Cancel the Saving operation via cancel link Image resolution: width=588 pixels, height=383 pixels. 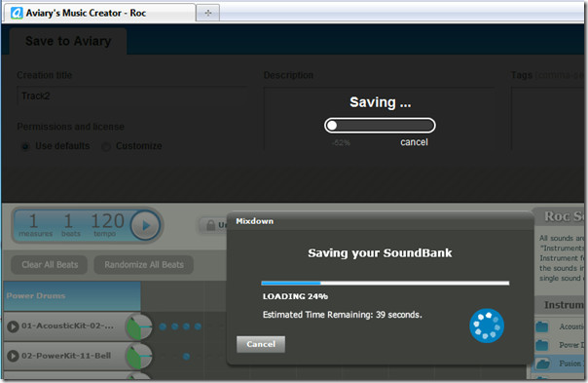click(x=414, y=142)
